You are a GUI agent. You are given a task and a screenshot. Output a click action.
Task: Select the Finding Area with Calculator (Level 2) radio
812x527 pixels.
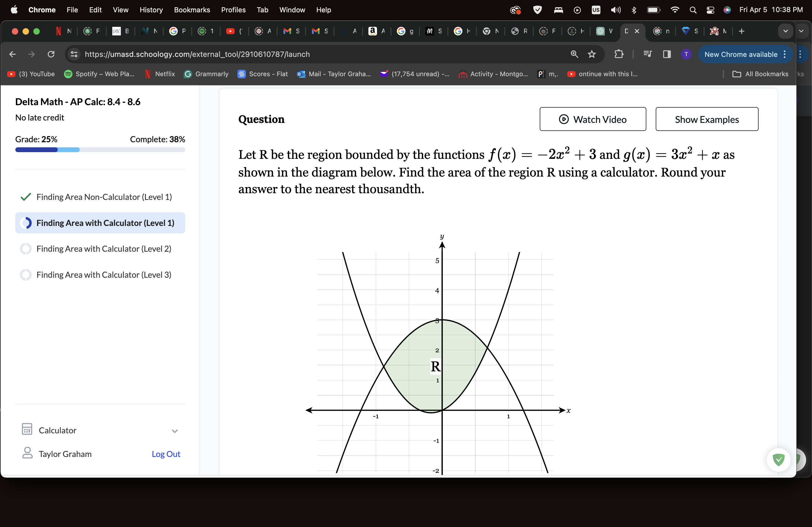click(26, 249)
